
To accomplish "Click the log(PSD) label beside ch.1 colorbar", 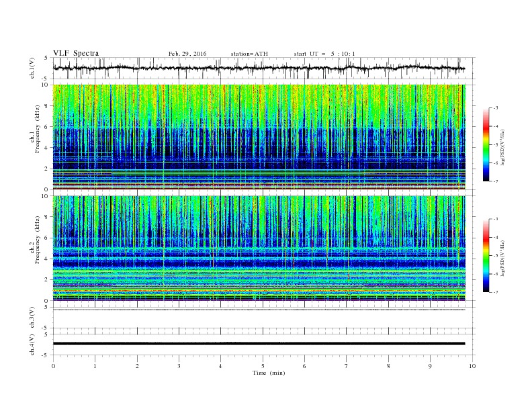I will tap(502, 147).
